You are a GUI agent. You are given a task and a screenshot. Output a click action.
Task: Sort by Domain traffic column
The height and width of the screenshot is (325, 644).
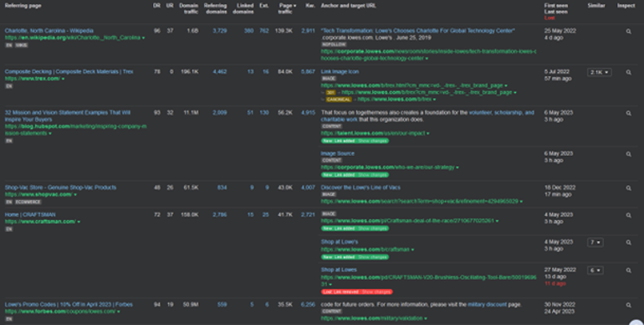click(189, 8)
